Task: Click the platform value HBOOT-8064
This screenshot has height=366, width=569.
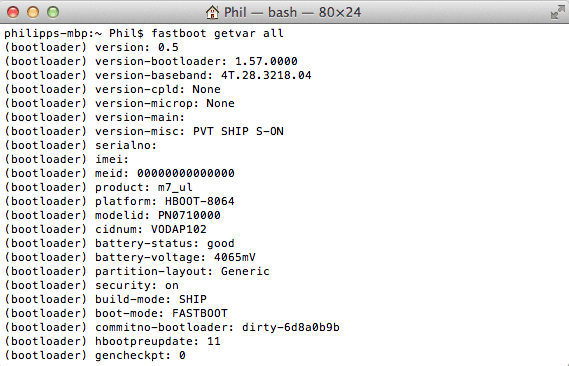Action: pyautogui.click(x=200, y=201)
